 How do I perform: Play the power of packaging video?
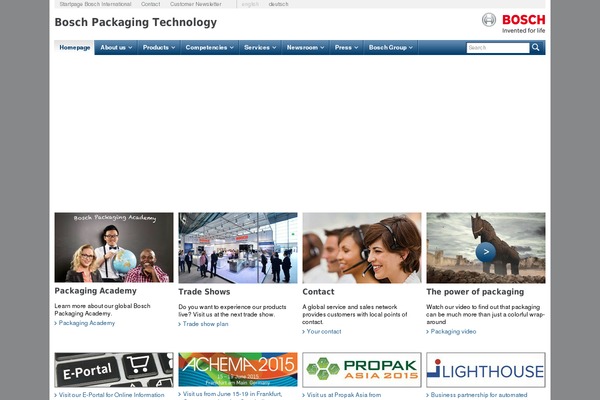[x=486, y=252]
